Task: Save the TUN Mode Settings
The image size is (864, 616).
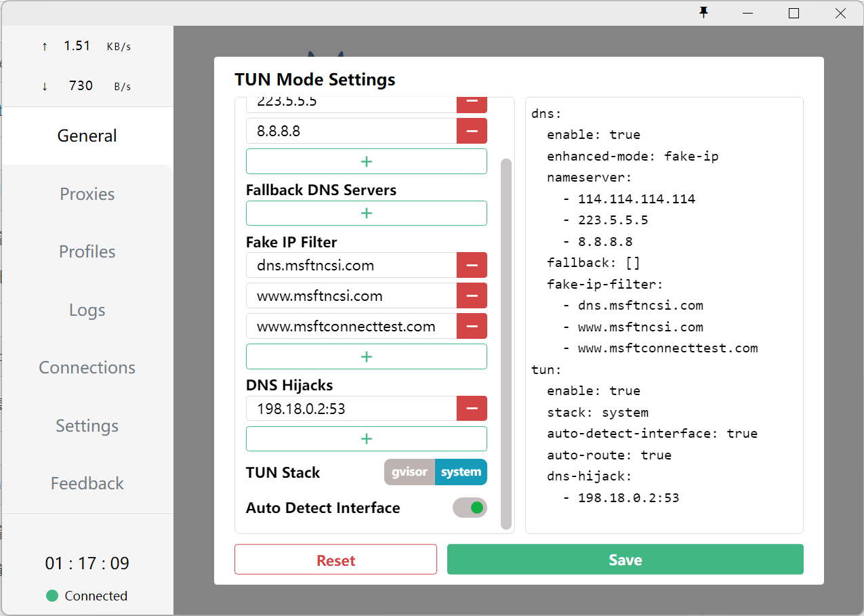Action: click(x=625, y=560)
